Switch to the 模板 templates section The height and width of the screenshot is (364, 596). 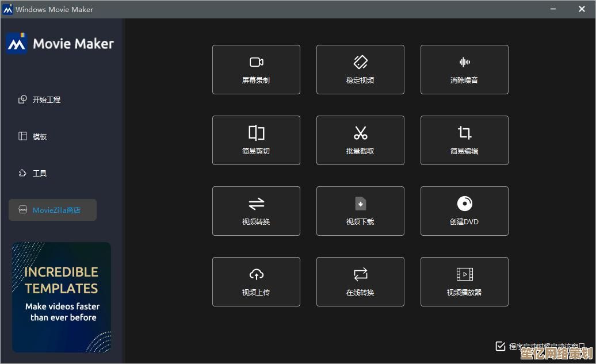coord(33,136)
